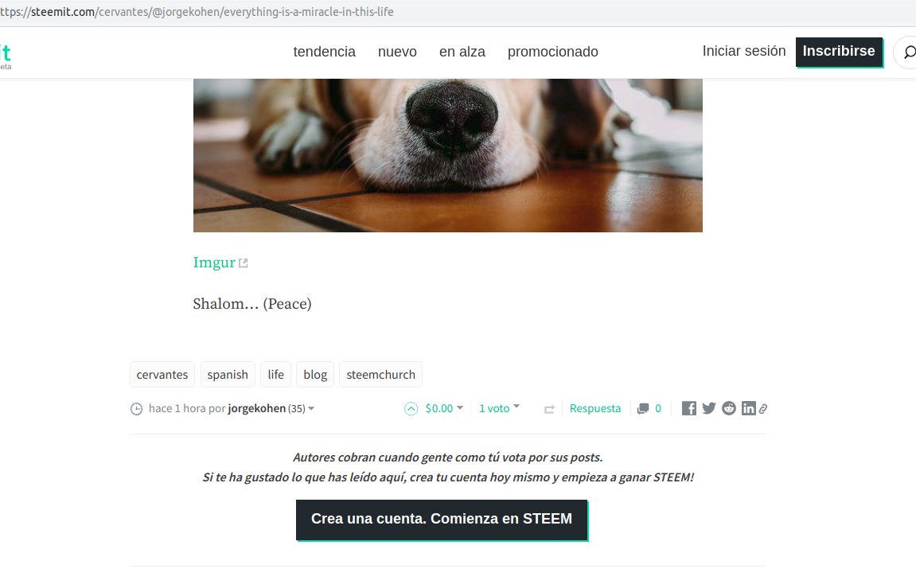The height and width of the screenshot is (588, 916).
Task: Open the jorgekohen author dropdown arrow
Action: pos(311,409)
